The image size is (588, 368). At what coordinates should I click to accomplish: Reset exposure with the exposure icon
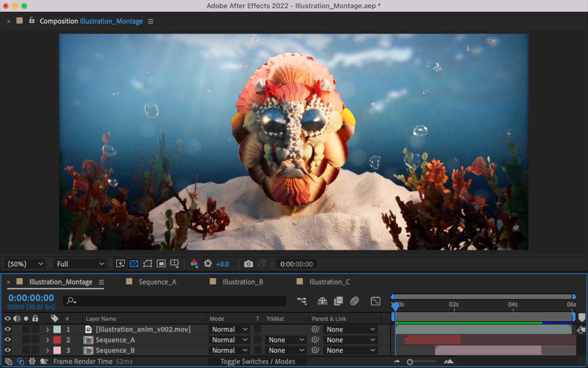pos(208,264)
